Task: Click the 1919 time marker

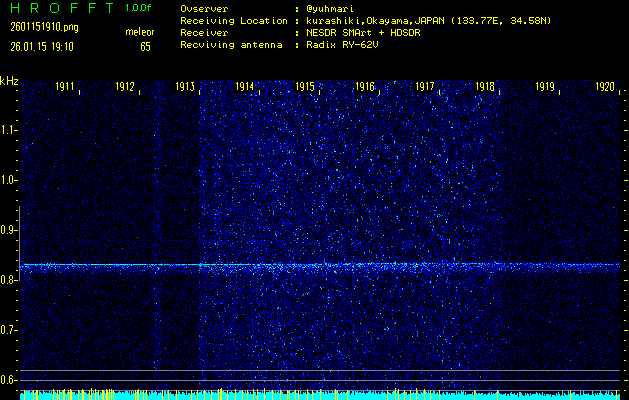Action: (x=545, y=86)
